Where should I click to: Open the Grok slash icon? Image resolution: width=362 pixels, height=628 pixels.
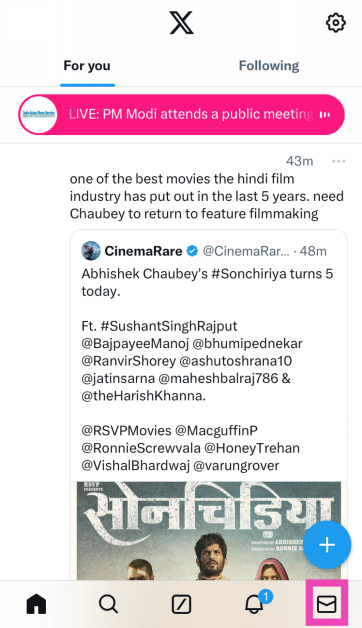181,604
